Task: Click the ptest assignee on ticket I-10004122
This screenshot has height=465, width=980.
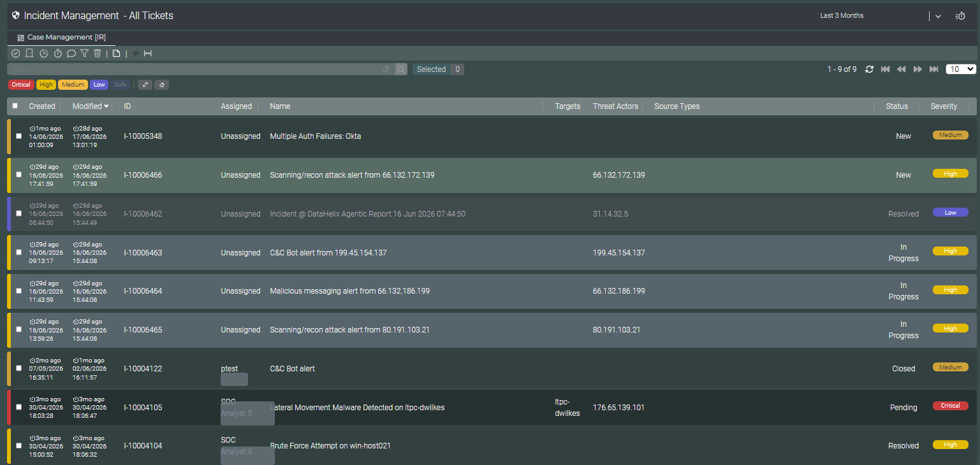Action: point(229,369)
